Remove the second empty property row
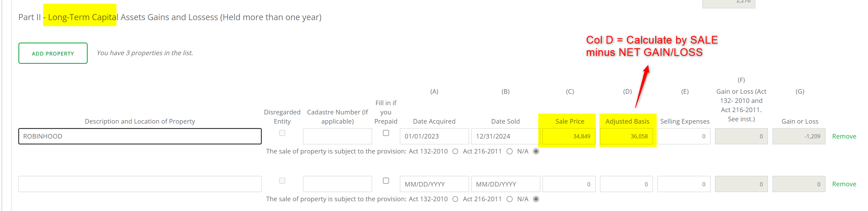The width and height of the screenshot is (868, 211). tap(844, 184)
